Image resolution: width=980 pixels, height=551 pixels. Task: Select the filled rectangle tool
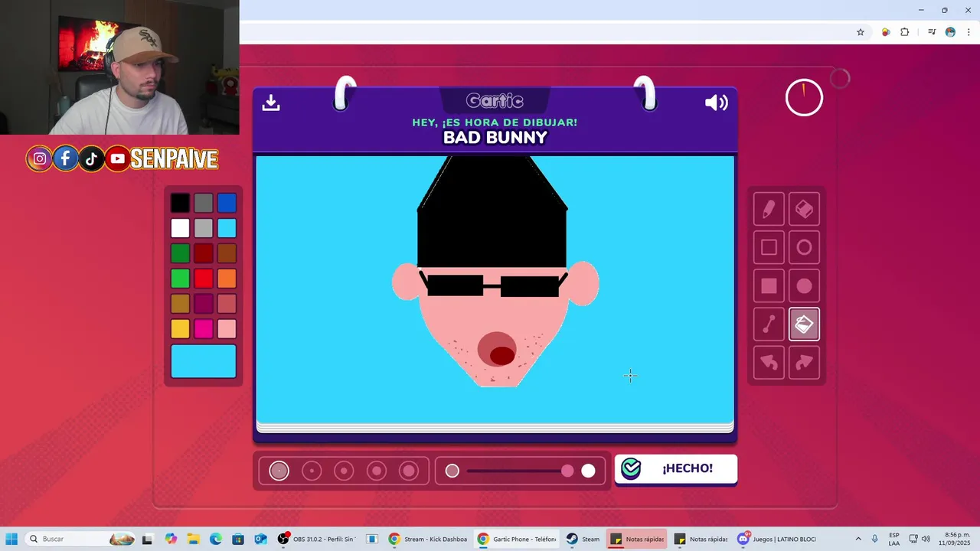pos(769,285)
